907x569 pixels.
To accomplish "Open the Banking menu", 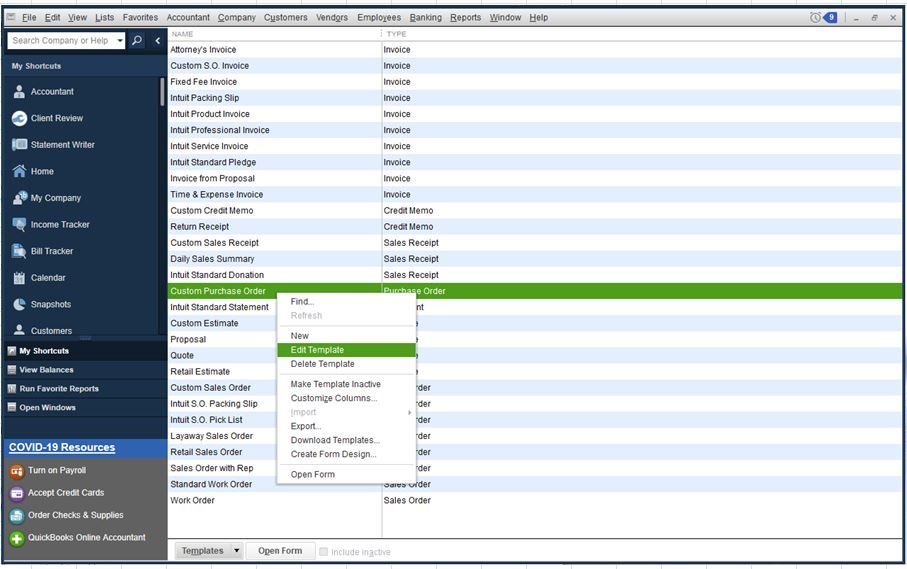I will pos(426,17).
